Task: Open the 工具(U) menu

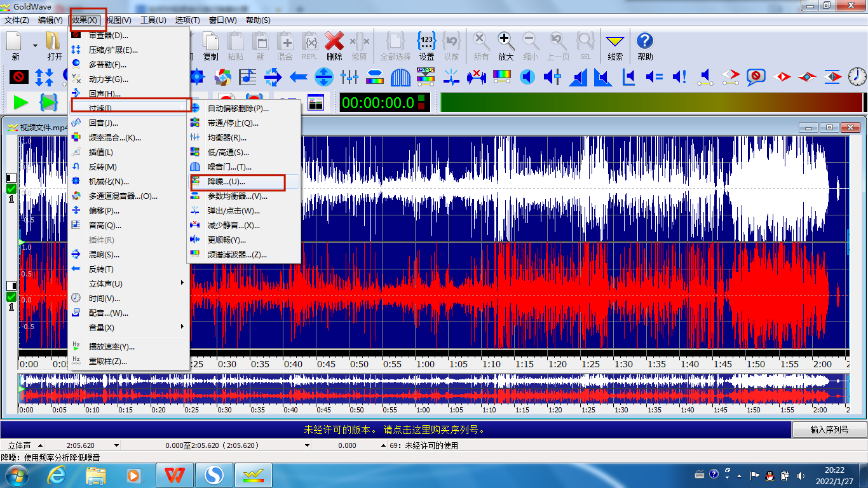Action: tap(153, 20)
